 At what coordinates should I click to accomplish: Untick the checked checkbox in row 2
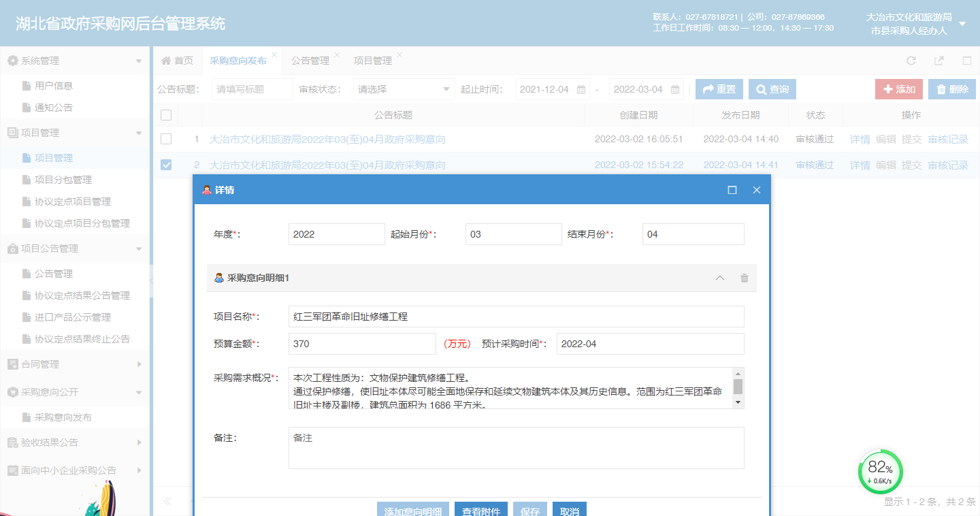click(x=166, y=165)
